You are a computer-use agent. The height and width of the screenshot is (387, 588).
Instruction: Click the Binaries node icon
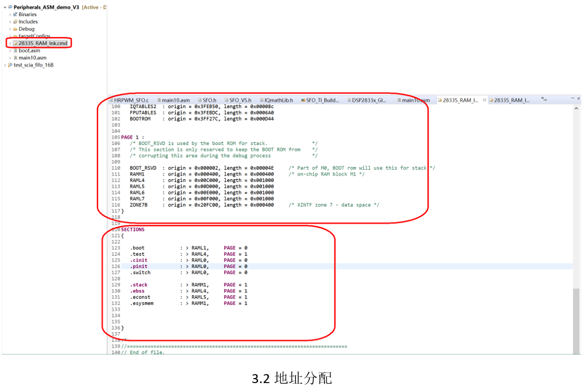click(x=15, y=14)
